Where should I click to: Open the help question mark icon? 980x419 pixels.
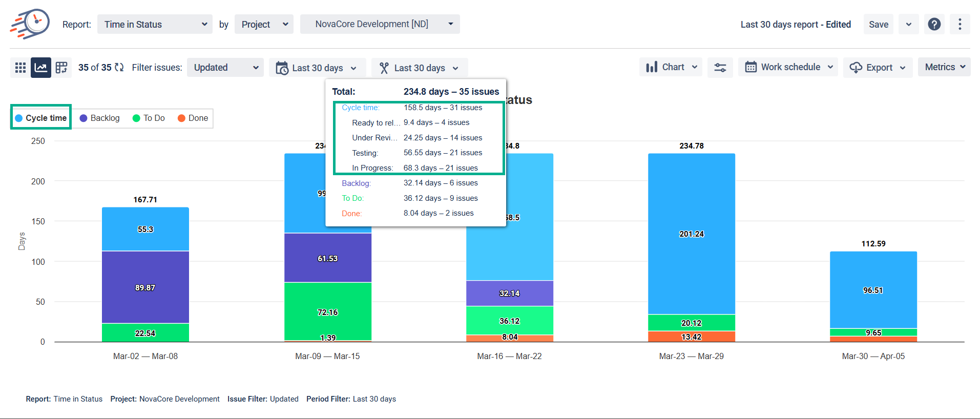click(x=934, y=24)
